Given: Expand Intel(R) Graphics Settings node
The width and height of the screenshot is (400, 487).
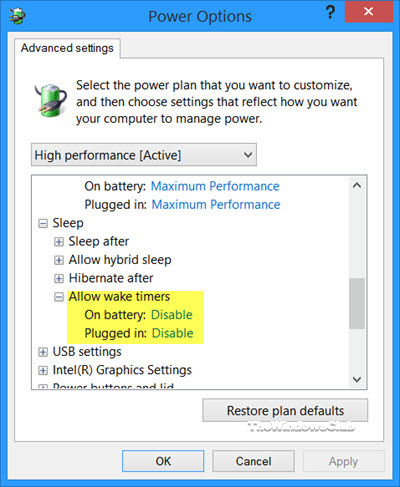Looking at the screenshot, I should click(x=43, y=370).
